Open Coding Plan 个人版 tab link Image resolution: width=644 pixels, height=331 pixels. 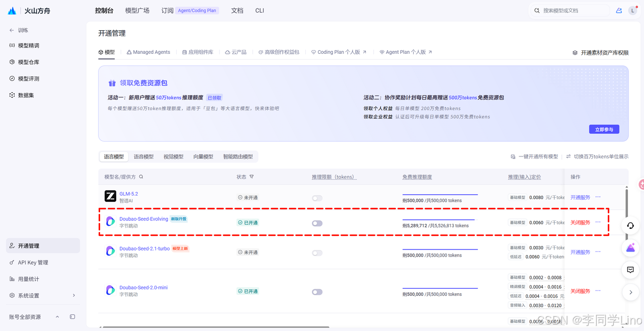click(339, 52)
